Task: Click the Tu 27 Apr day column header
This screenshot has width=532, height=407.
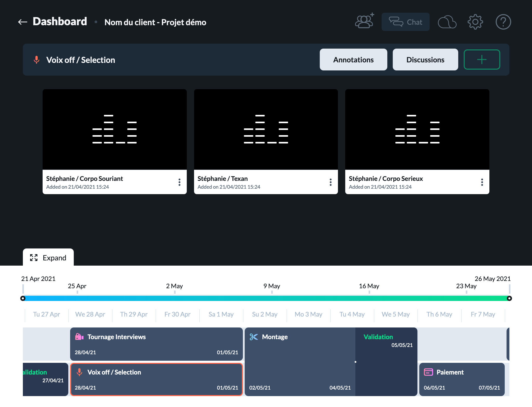Action: [46, 314]
